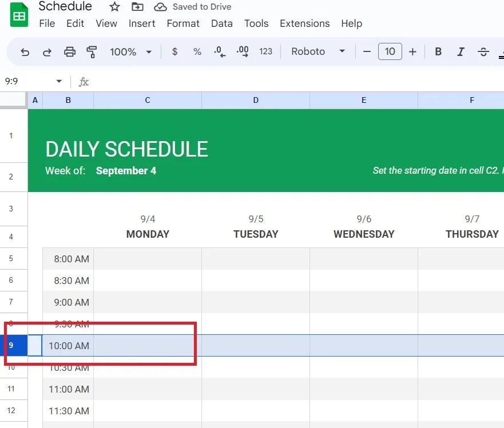Decrease decimal places

point(219,51)
